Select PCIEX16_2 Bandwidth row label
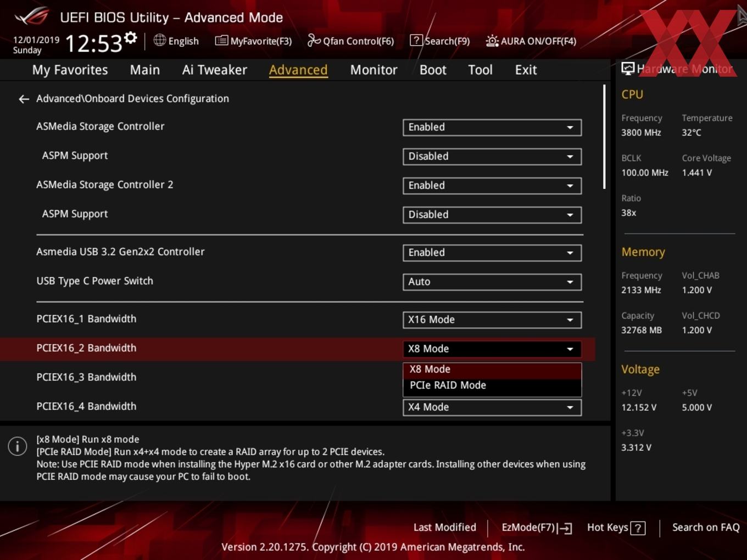The height and width of the screenshot is (560, 747). [x=86, y=348]
